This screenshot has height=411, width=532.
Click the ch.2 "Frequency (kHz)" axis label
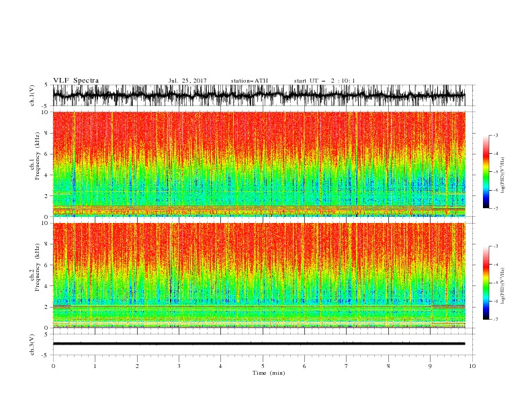coord(38,267)
